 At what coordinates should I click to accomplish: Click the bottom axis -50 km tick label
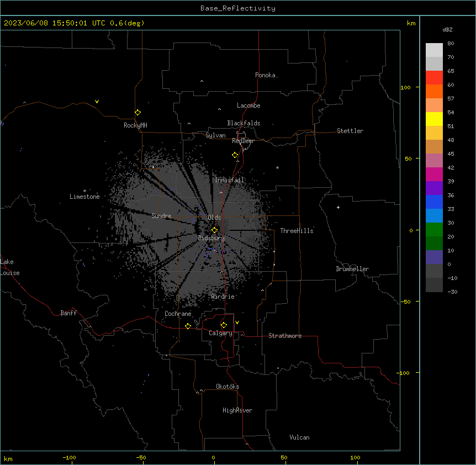[141, 457]
